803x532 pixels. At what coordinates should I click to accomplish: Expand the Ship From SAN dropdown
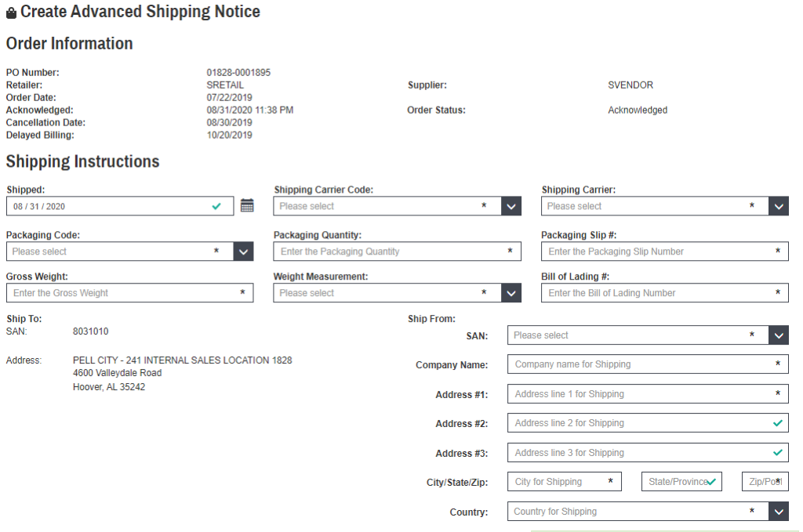click(779, 335)
